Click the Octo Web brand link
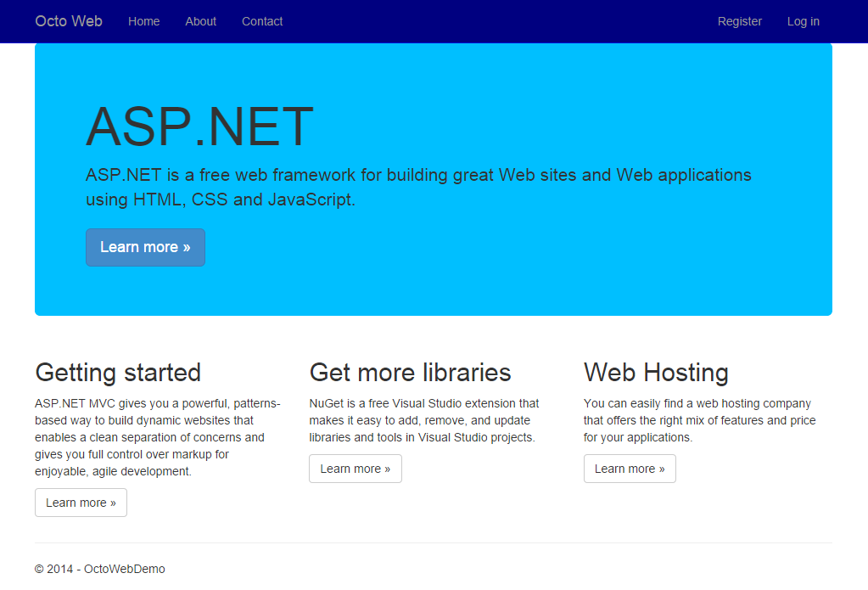This screenshot has height=590, width=868. pos(68,21)
